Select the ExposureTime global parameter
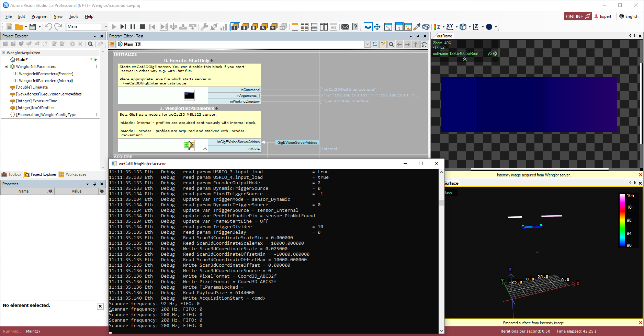The height and width of the screenshot is (336, 644). [36, 101]
